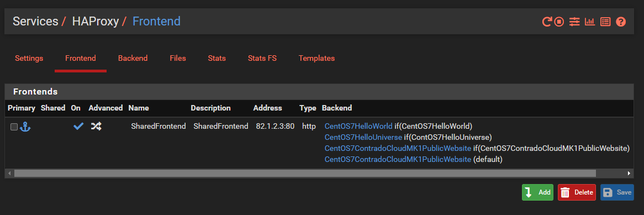Click the help question mark icon
Screen dimensions: 644x215
[621, 22]
